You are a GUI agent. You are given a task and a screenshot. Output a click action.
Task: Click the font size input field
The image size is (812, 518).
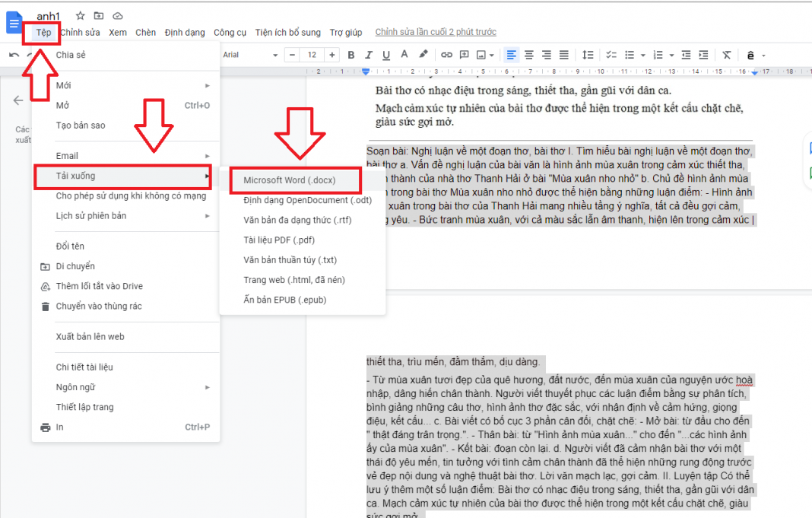click(x=311, y=55)
